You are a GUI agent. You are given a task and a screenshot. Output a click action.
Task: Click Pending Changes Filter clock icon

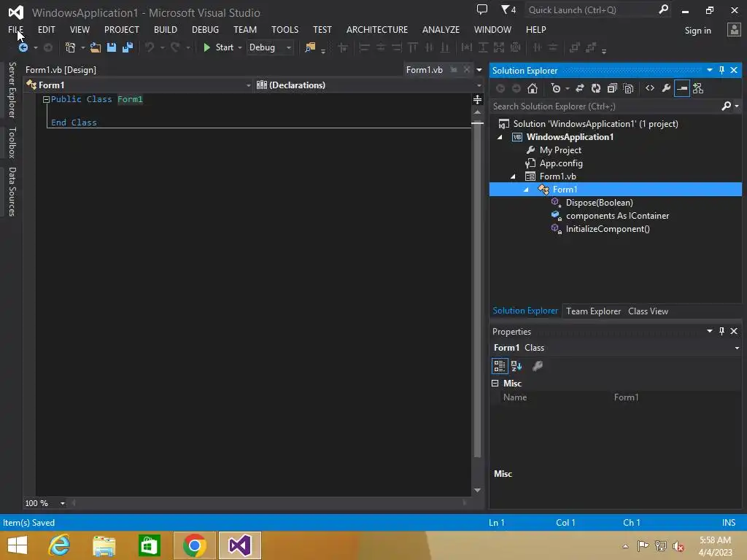[x=555, y=88]
